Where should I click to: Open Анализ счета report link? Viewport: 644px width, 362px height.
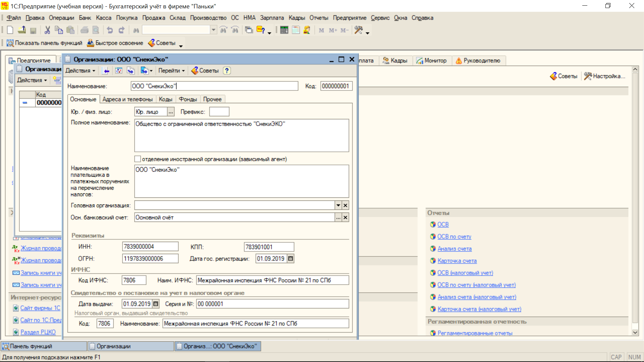[454, 249]
